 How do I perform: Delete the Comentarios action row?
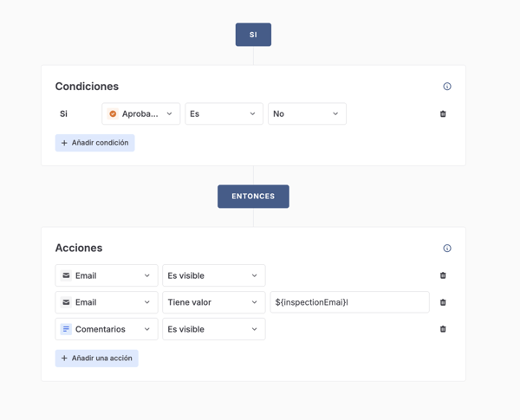(443, 329)
